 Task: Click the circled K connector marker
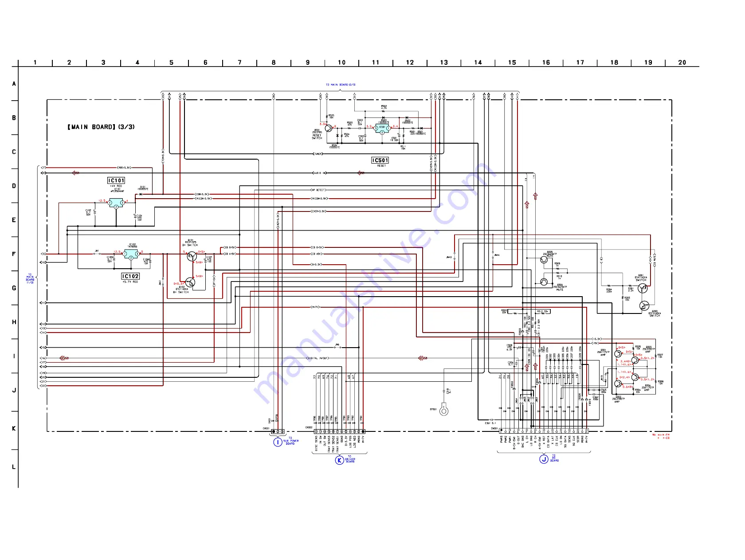pos(339,460)
